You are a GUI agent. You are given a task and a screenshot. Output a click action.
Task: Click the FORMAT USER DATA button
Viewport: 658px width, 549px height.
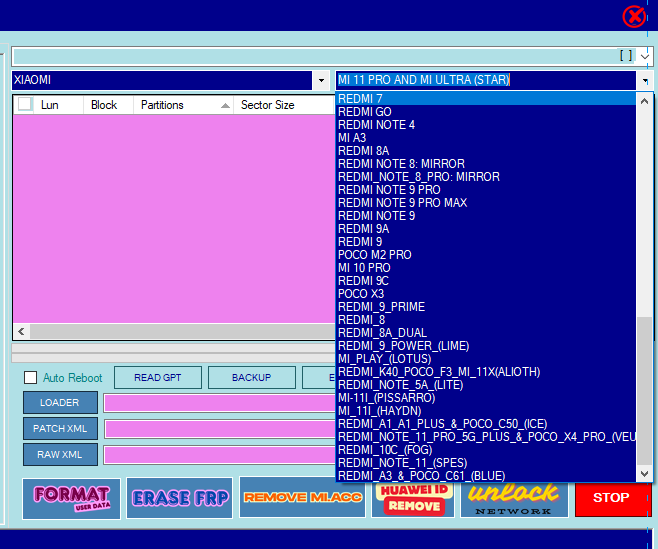pyautogui.click(x=71, y=498)
